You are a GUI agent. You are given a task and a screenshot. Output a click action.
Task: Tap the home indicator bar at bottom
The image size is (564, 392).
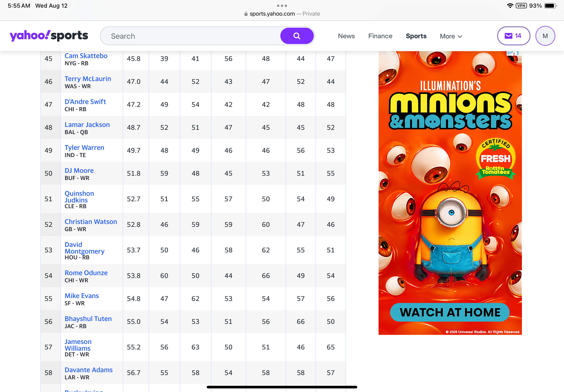click(282, 387)
